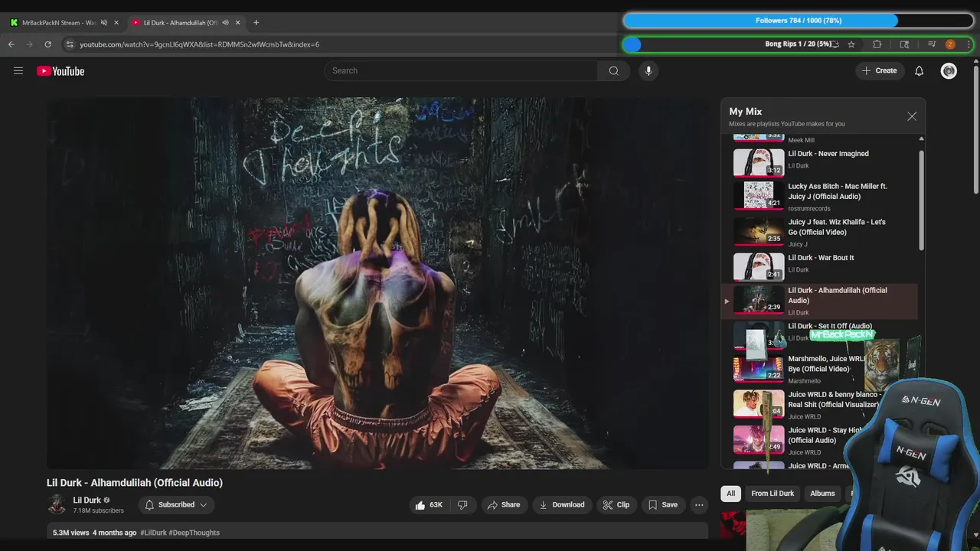This screenshot has width=980, height=551.
Task: Download the video
Action: point(562,505)
